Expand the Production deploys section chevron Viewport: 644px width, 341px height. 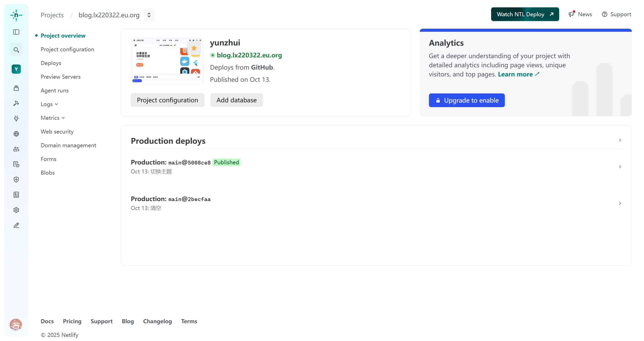point(620,140)
